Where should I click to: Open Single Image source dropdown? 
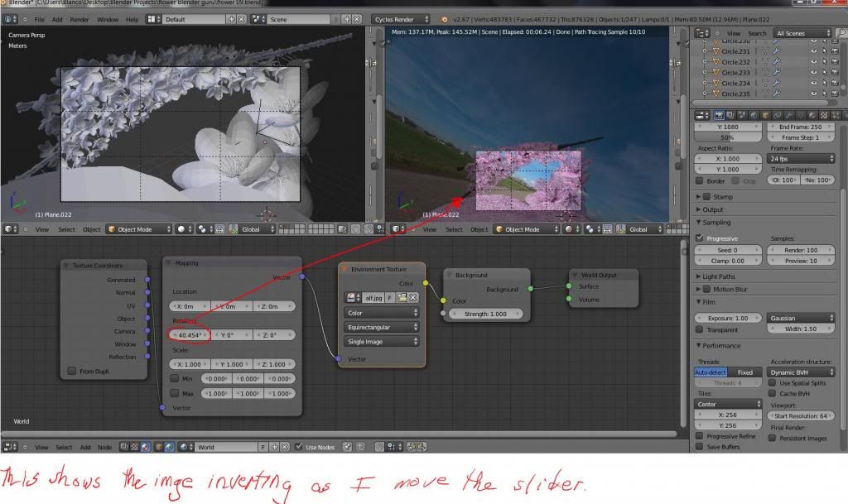(x=381, y=342)
